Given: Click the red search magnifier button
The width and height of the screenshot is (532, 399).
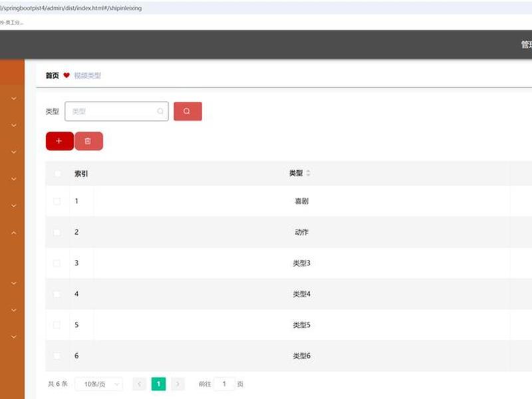Looking at the screenshot, I should pos(188,111).
